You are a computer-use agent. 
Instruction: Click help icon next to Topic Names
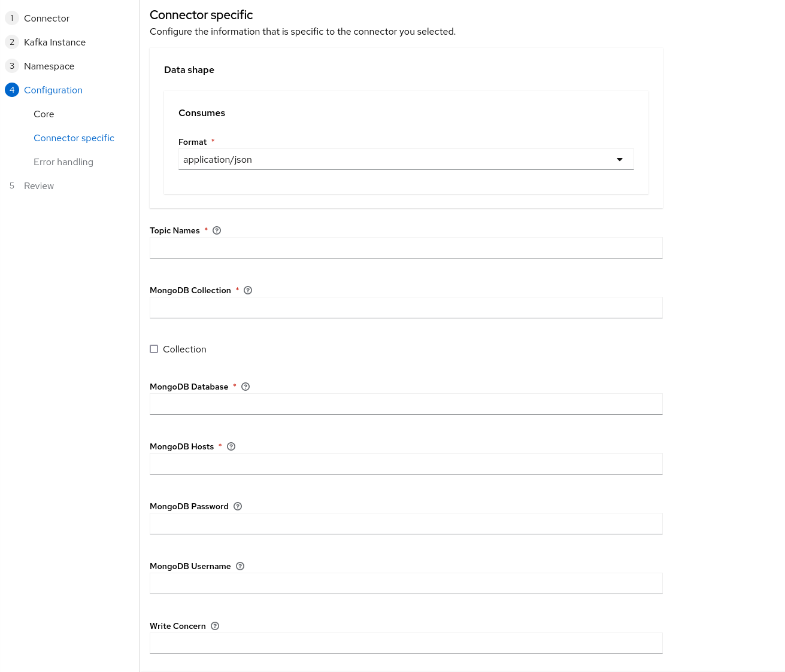(217, 230)
